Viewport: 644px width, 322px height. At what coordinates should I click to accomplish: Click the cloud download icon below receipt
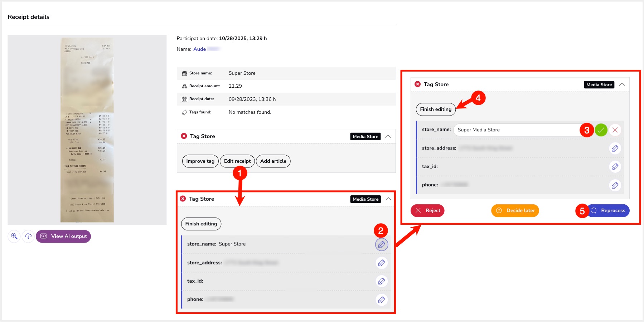[28, 236]
